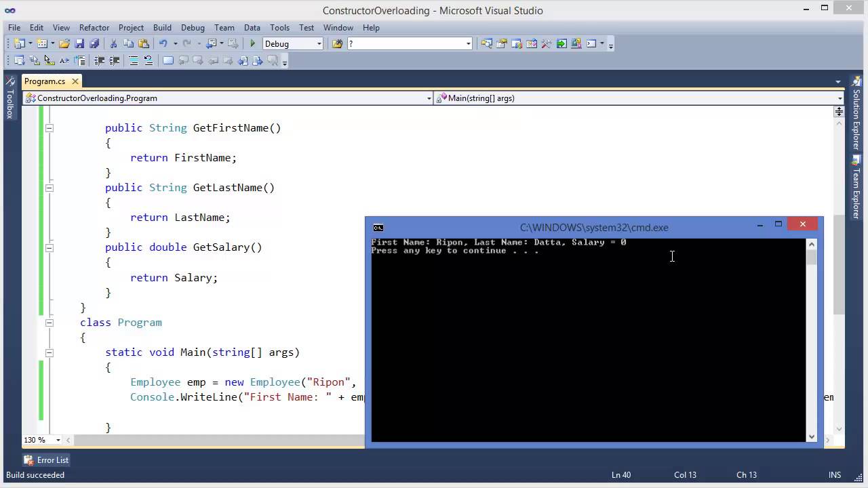Click the Undo arrow icon
Image resolution: width=868 pixels, height=488 pixels.
tap(163, 43)
